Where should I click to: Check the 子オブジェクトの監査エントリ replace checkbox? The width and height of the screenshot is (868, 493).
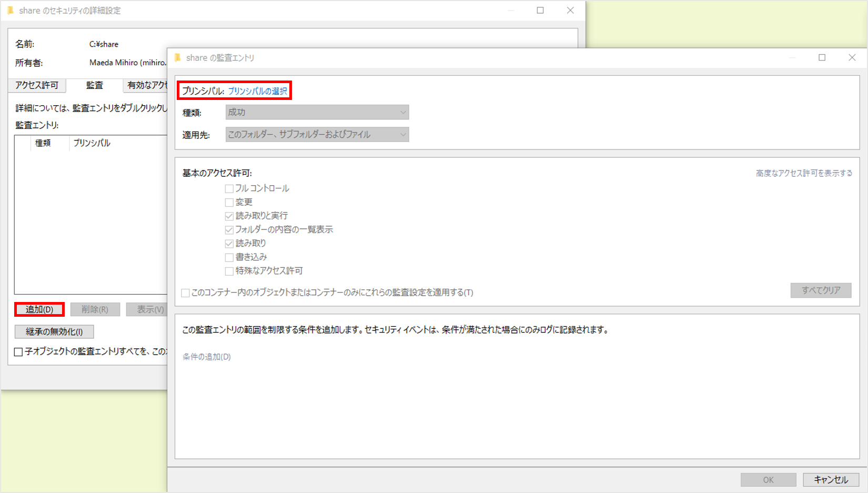pyautogui.click(x=18, y=351)
